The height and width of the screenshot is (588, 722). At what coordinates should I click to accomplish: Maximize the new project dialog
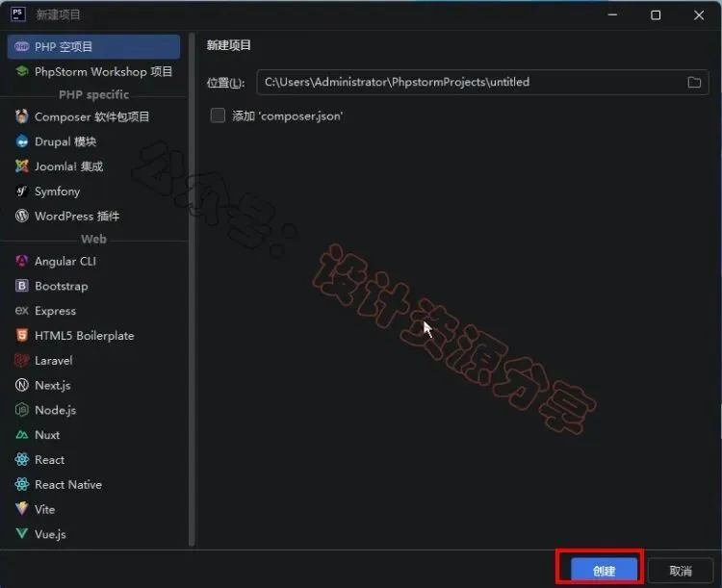[x=656, y=15]
